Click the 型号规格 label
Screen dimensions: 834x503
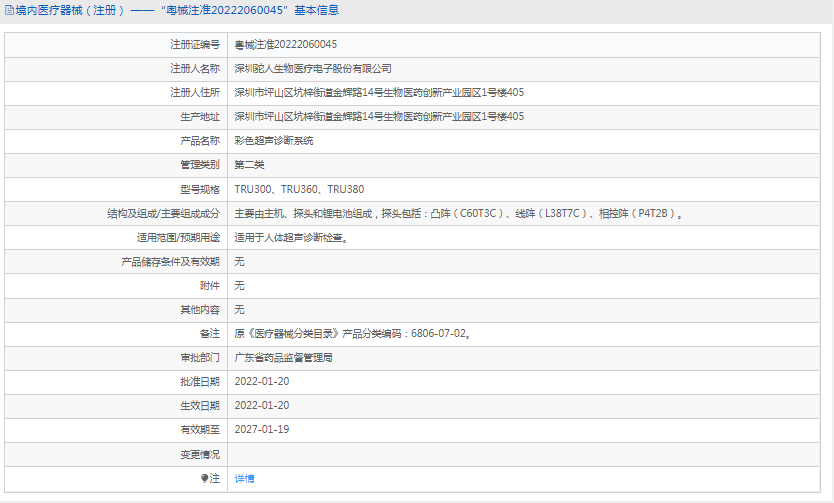tap(200, 189)
